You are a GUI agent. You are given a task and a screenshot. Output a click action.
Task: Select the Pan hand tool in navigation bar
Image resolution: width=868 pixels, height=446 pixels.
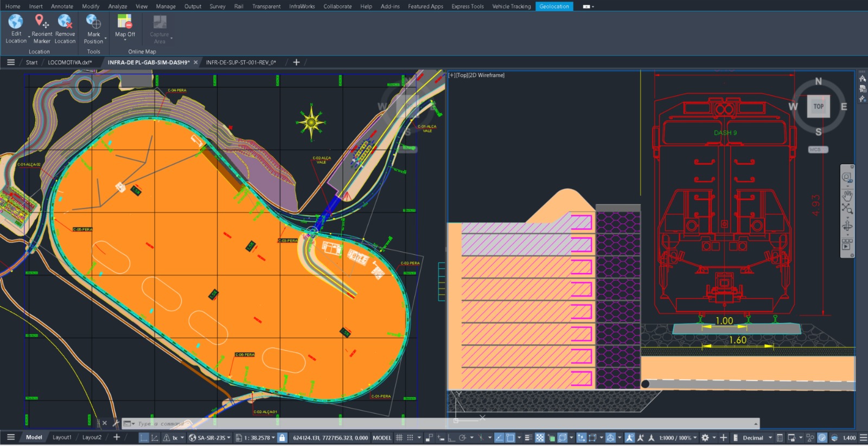coord(847,195)
